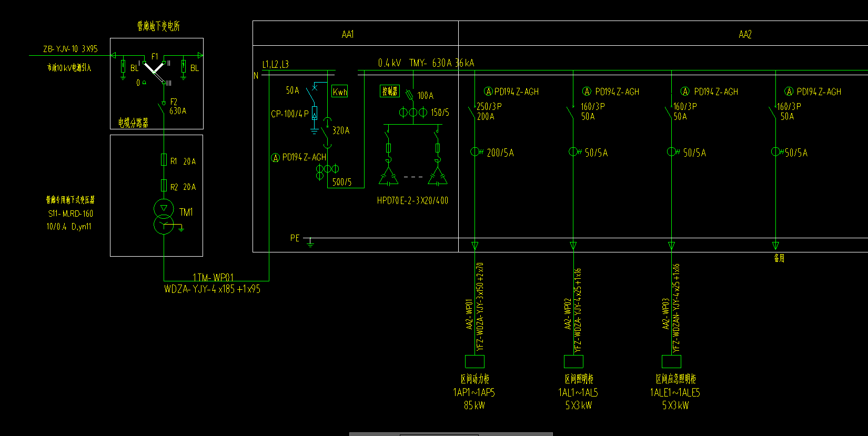This screenshot has height=436, width=868.
Task: Select the ZB-YJV-10 3X95 cable label
Action: (x=70, y=49)
